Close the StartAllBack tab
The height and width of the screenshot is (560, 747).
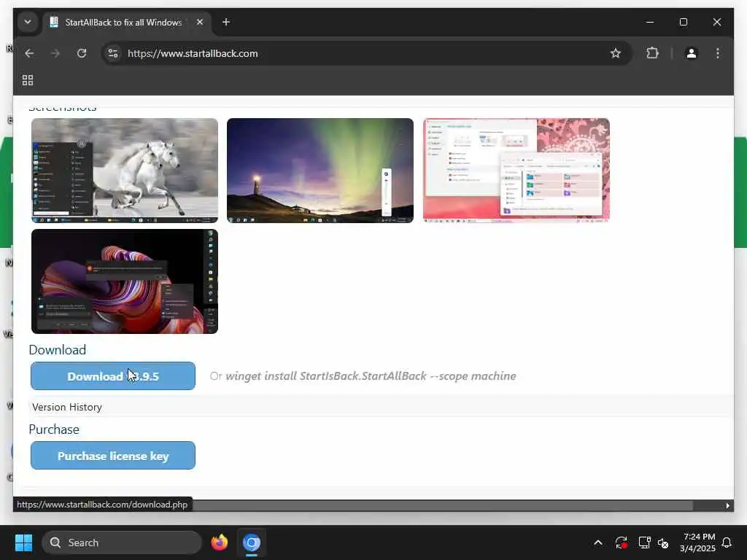pyautogui.click(x=200, y=22)
